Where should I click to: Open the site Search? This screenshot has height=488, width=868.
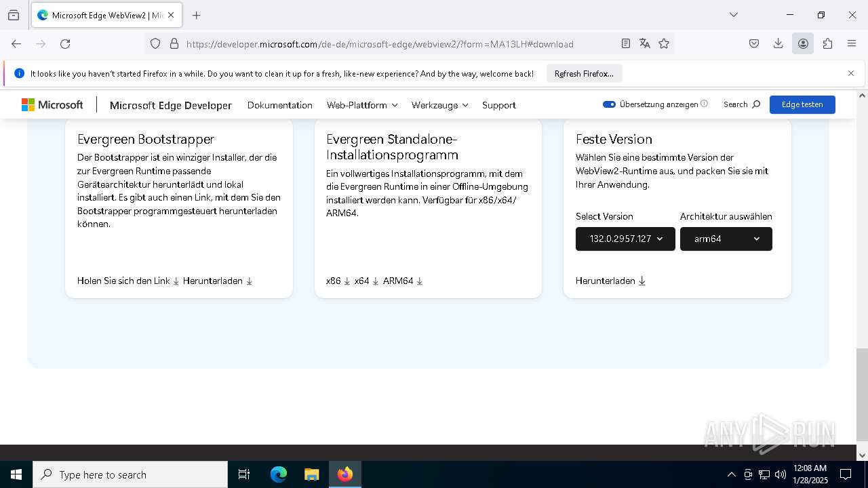tap(742, 104)
